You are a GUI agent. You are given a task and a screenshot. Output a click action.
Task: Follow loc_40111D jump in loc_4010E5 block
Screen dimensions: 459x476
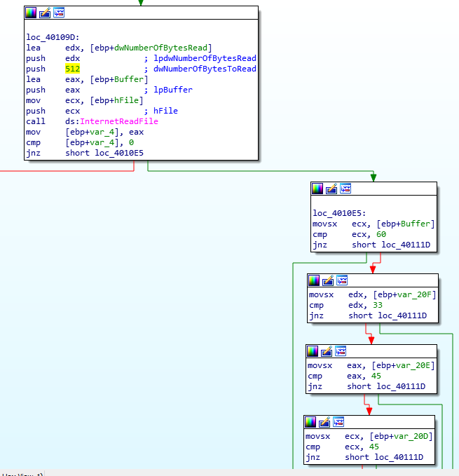(406, 245)
